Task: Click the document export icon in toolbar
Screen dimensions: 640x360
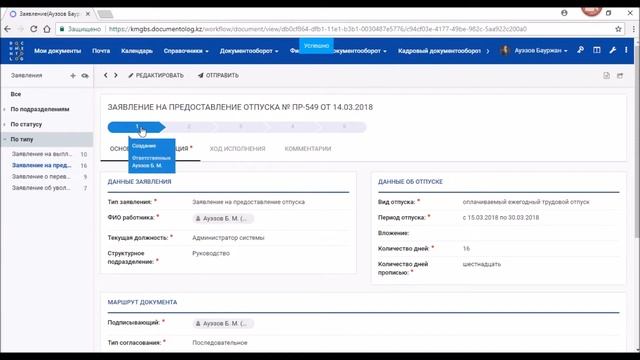Action: pyautogui.click(x=607, y=76)
